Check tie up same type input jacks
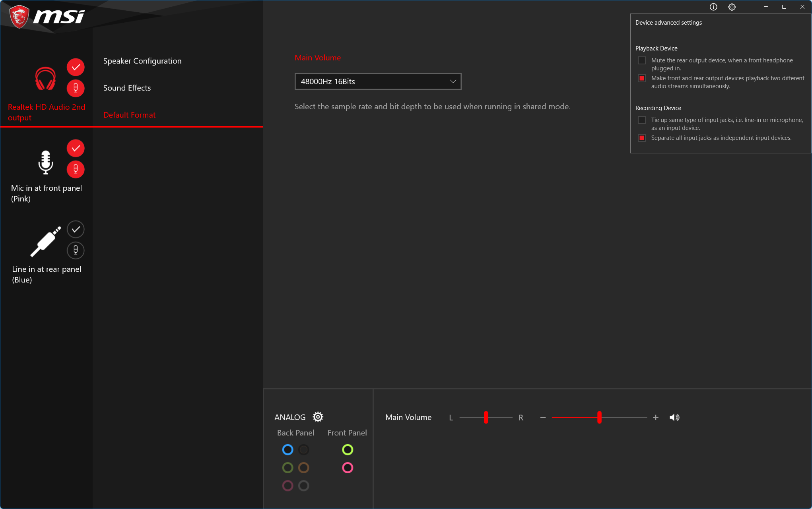The width and height of the screenshot is (812, 509). tap(642, 120)
